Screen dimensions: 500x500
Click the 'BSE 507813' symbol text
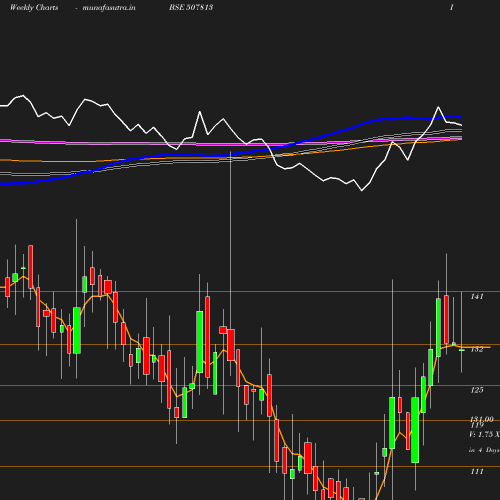tap(191, 7)
